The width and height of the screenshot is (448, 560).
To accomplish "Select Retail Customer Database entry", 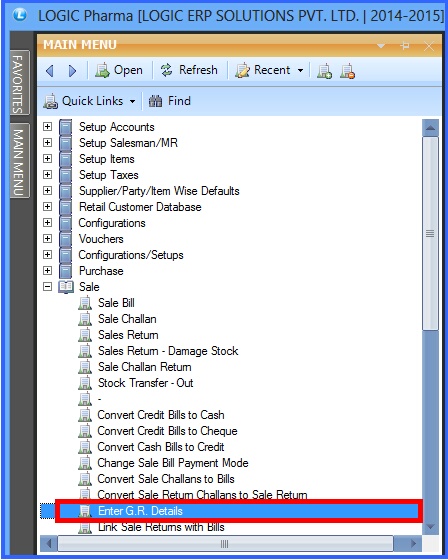I will coord(140,207).
